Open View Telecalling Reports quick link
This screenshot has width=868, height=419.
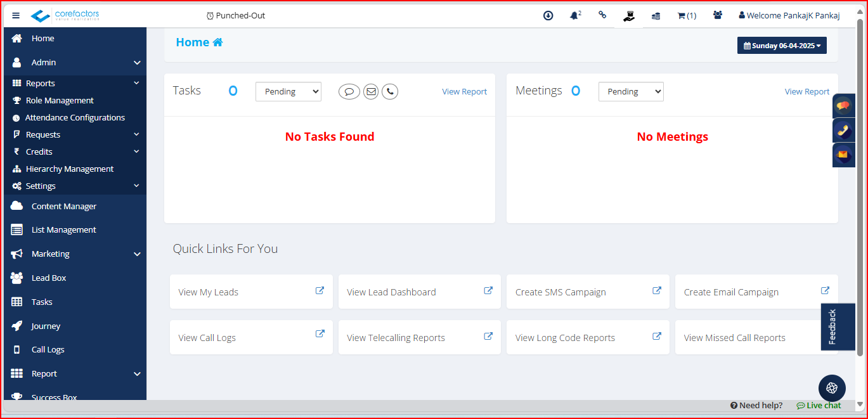[420, 337]
